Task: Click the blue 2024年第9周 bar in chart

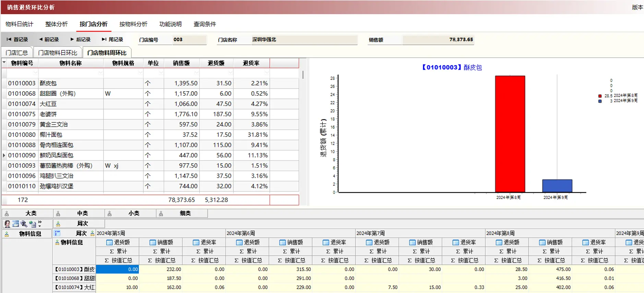Action: pyautogui.click(x=557, y=186)
